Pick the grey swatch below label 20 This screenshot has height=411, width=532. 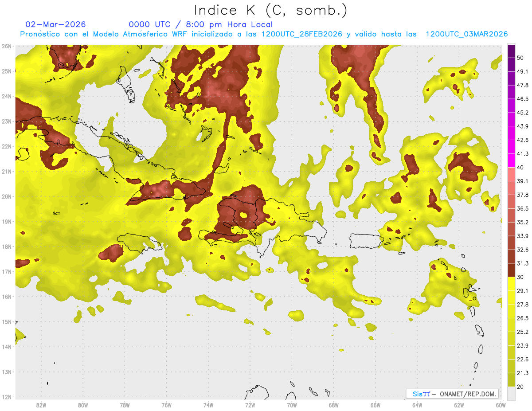511,393
